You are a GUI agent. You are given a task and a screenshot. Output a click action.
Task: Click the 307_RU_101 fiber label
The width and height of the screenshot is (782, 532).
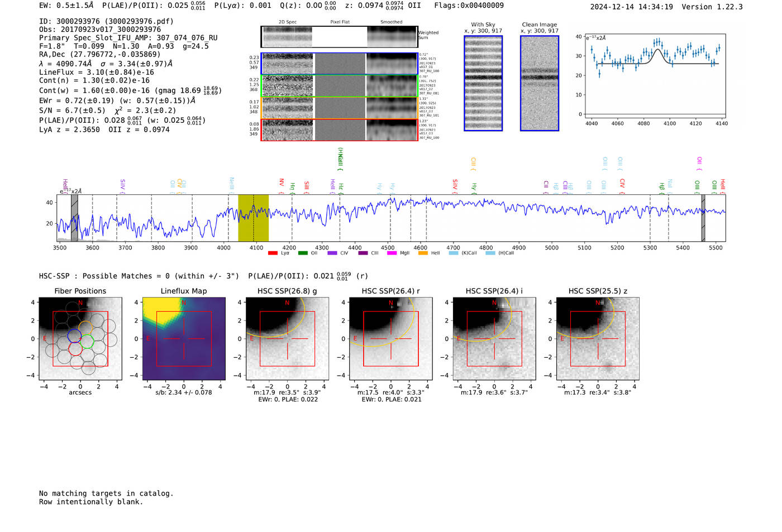click(x=429, y=116)
